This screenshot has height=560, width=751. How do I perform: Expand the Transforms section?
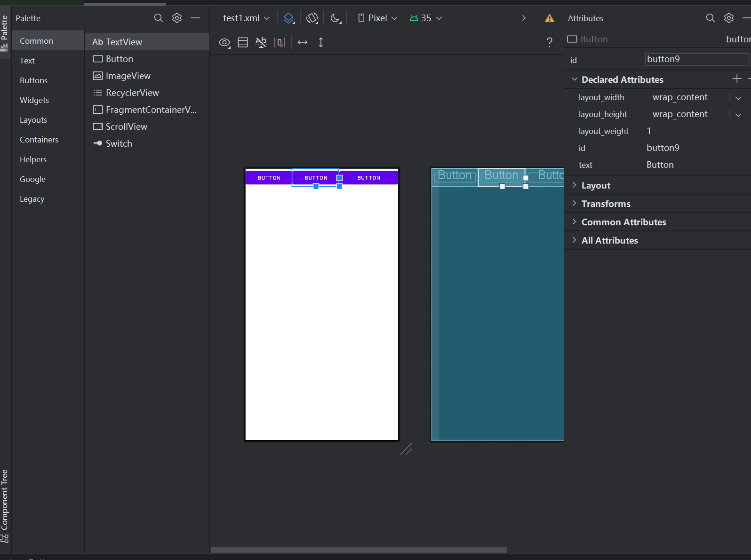point(574,203)
